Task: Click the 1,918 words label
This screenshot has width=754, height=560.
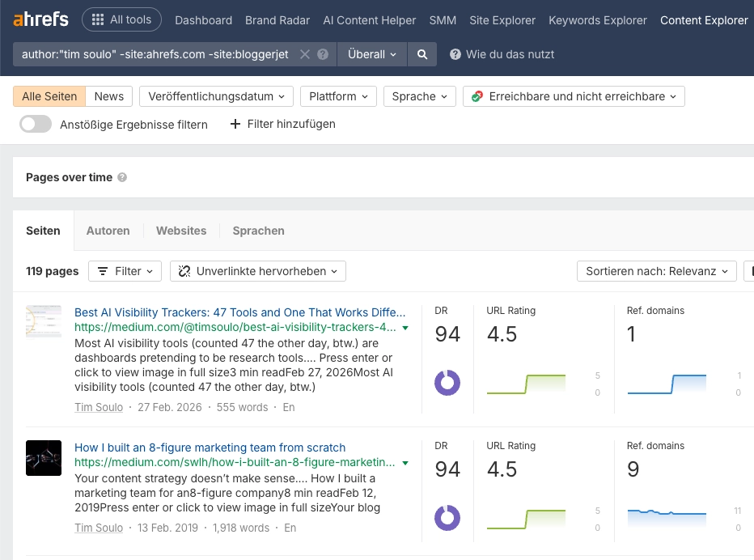Action: pyautogui.click(x=241, y=528)
